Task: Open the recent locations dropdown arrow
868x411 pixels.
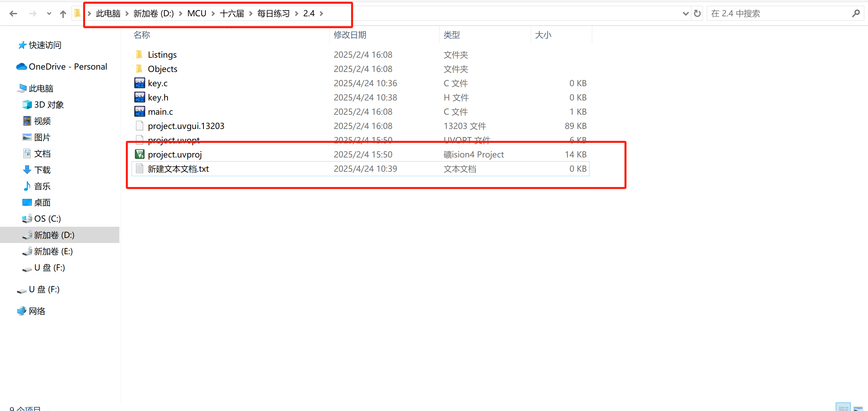Action: click(x=49, y=14)
